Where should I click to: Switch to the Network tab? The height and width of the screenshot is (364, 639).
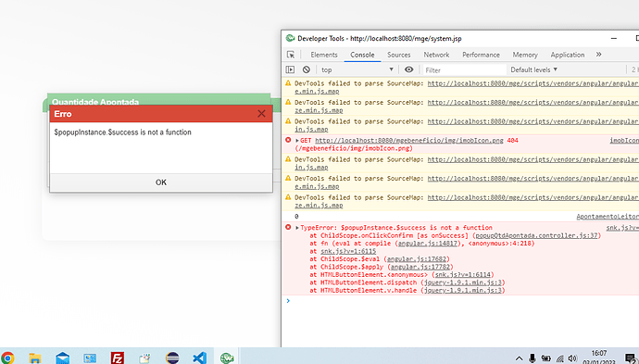tap(436, 55)
